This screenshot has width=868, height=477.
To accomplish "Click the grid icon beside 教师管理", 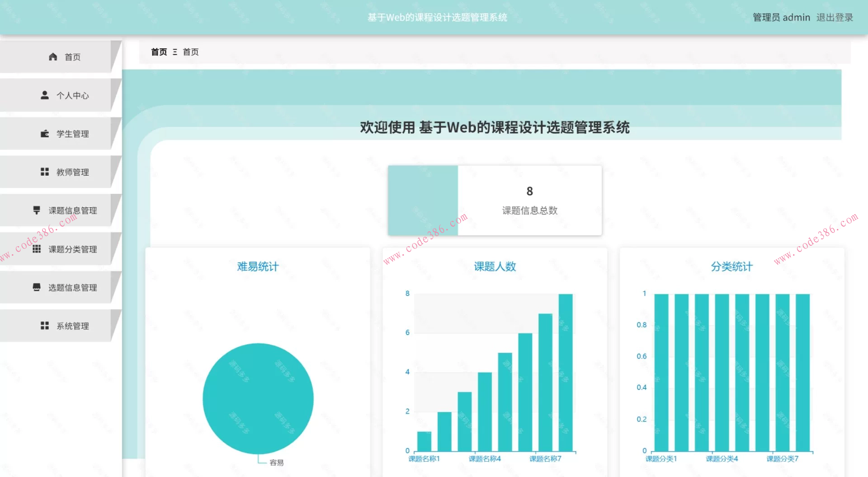I will pyautogui.click(x=45, y=172).
